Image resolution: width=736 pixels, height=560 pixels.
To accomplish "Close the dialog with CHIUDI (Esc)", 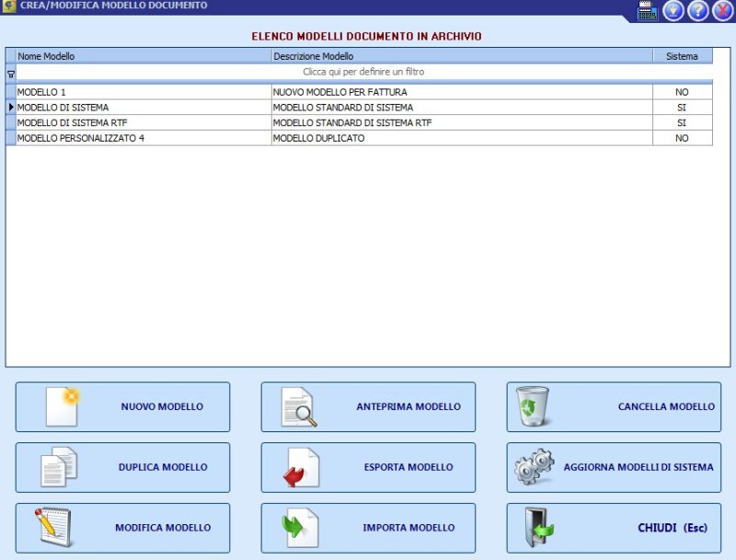I will [614, 528].
